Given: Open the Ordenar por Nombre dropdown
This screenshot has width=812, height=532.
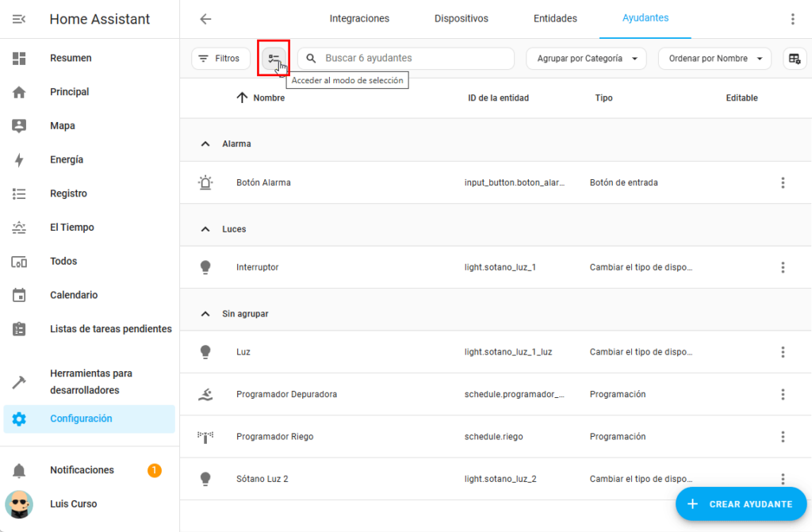Looking at the screenshot, I should 714,58.
